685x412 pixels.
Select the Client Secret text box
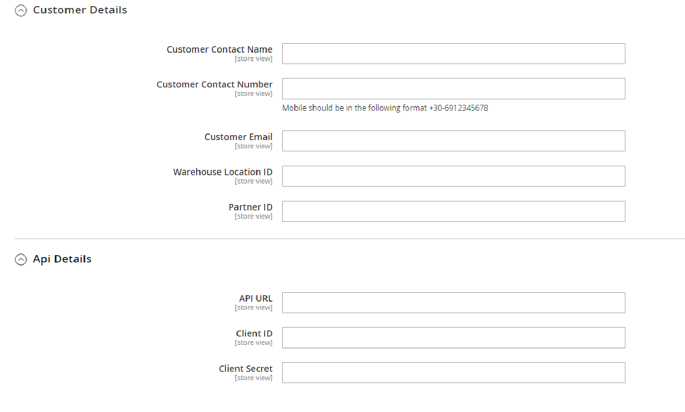point(453,373)
